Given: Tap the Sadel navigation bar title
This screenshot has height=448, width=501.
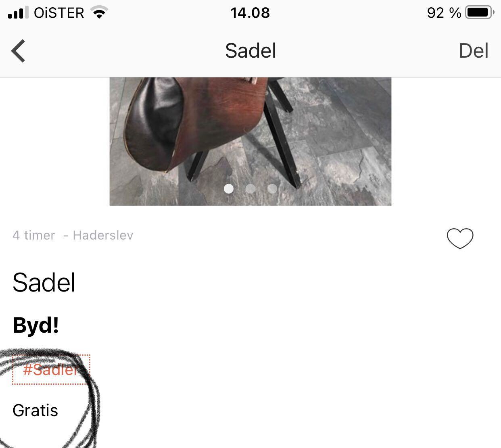Looking at the screenshot, I should point(250,51).
